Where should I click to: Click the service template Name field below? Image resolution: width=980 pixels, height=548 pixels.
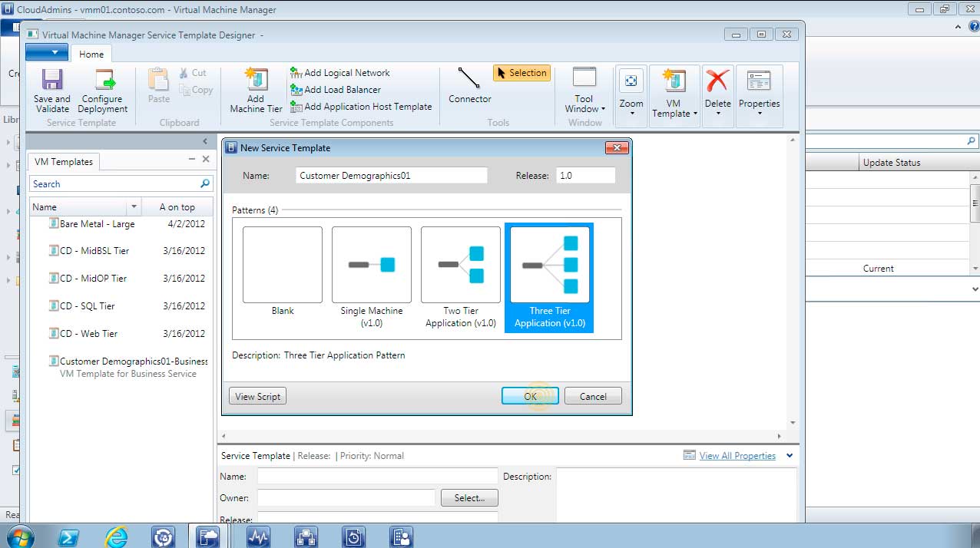377,477
